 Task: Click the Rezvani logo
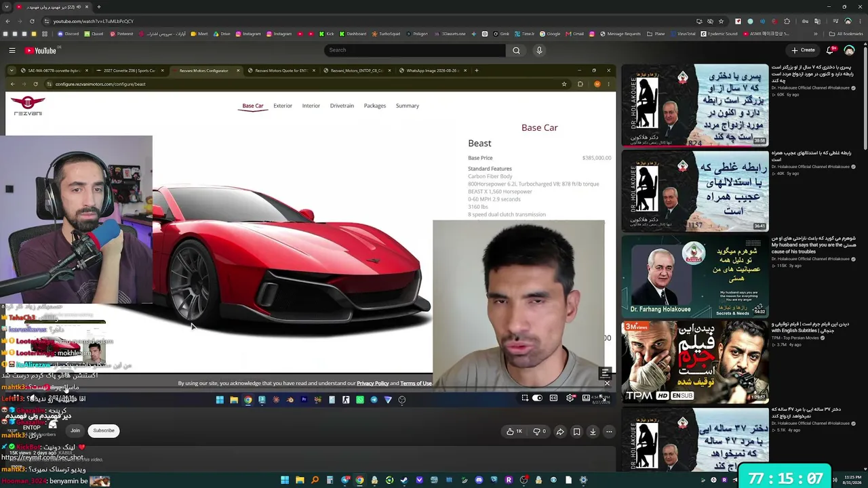tap(28, 106)
